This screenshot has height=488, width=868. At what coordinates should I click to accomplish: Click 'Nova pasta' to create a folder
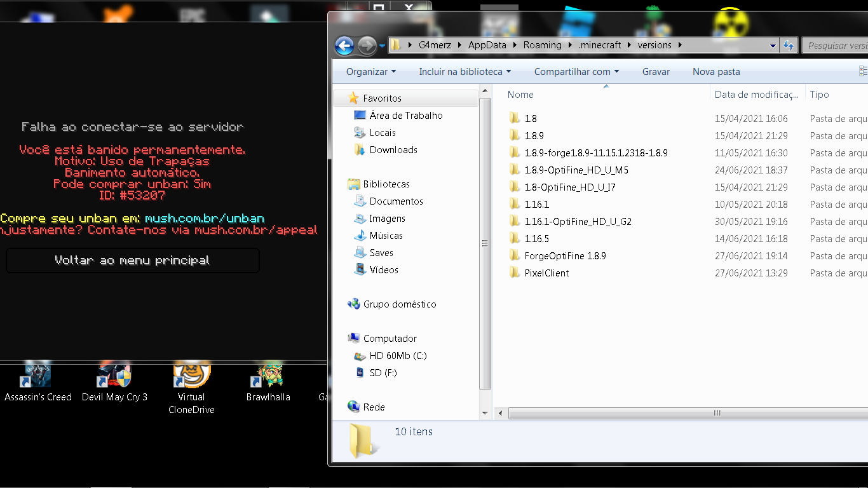[x=716, y=72]
